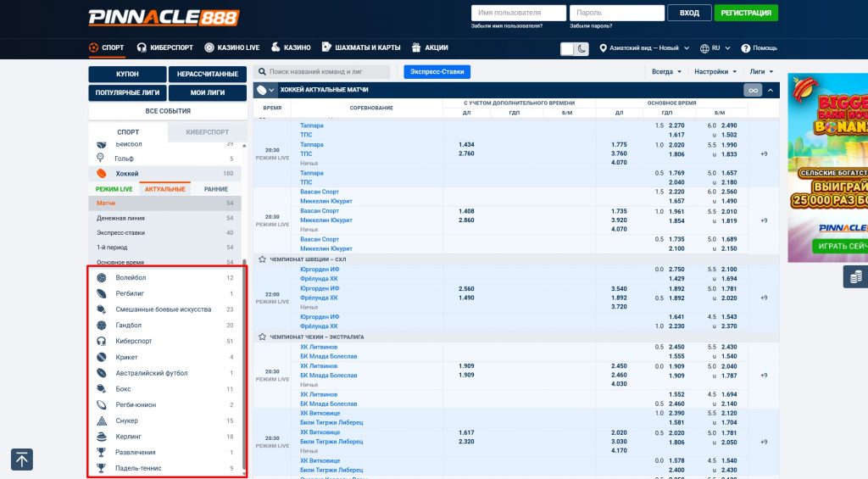Select the snooker balls triangle icon

pos(101,421)
